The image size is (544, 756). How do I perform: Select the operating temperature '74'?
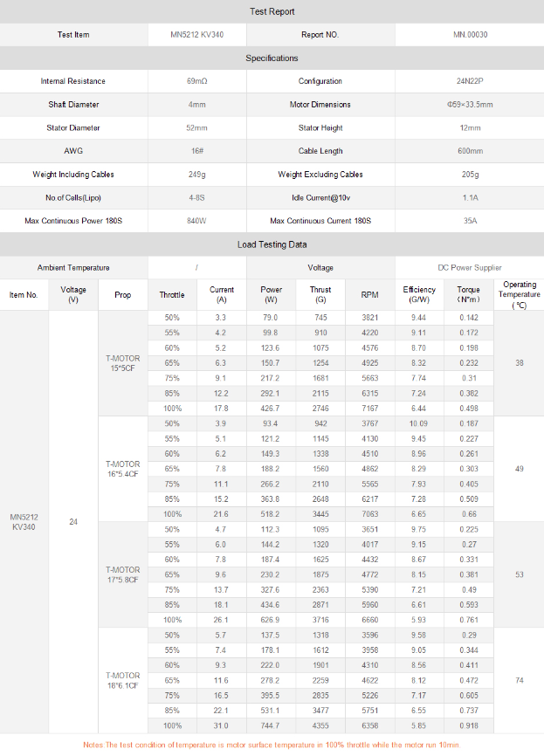pyautogui.click(x=520, y=680)
